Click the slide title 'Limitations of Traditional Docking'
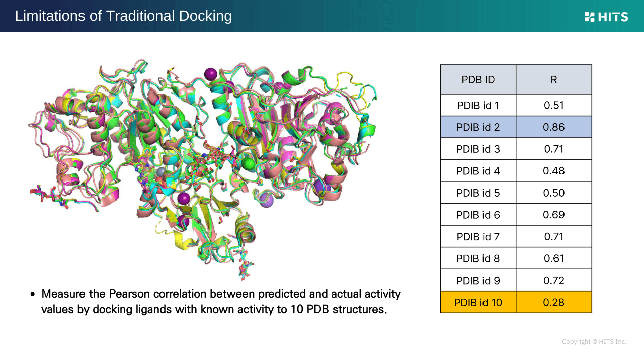 123,16
